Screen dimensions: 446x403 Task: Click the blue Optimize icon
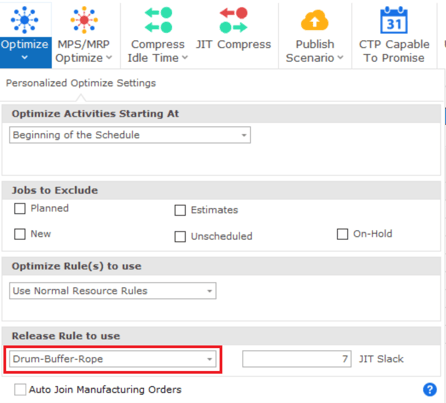(x=25, y=20)
